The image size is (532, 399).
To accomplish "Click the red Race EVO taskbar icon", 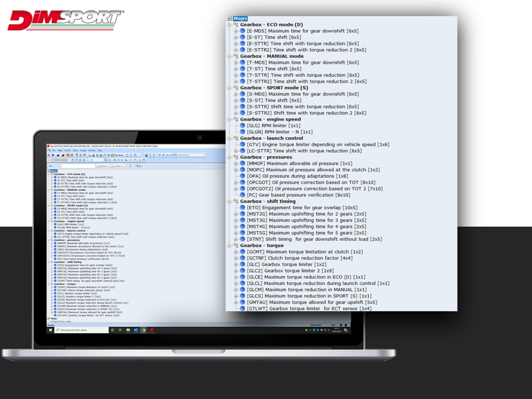I will (x=152, y=330).
